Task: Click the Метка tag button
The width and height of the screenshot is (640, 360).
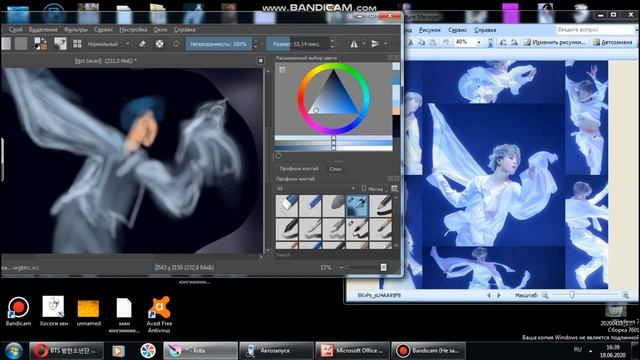Action: 373,189
